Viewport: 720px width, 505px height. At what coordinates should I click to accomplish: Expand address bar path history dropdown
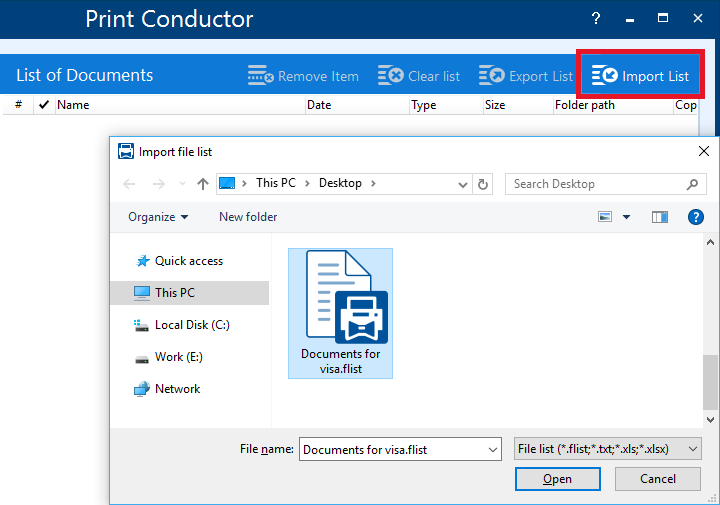pyautogui.click(x=462, y=184)
